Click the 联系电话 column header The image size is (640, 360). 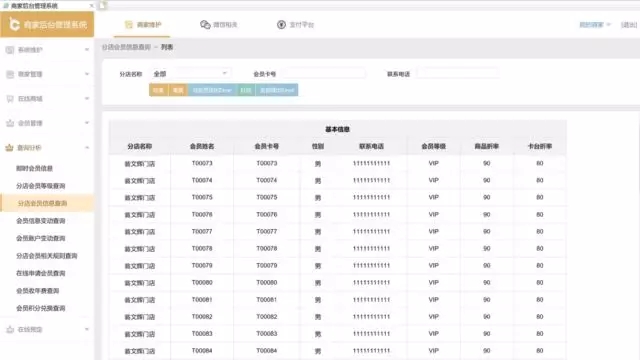pos(371,146)
